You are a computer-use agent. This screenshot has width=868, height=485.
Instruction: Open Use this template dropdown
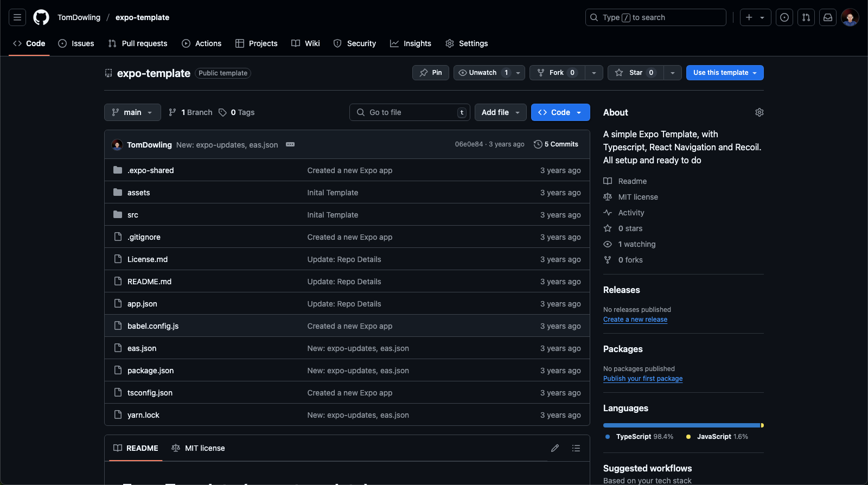725,73
